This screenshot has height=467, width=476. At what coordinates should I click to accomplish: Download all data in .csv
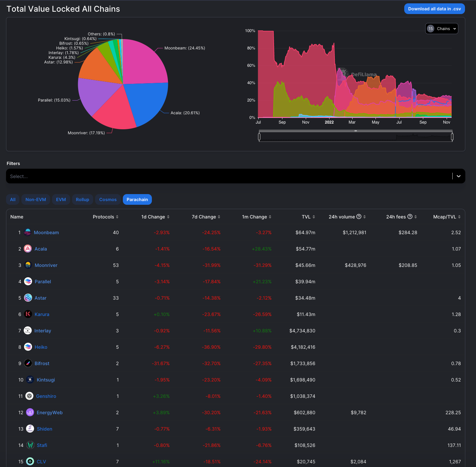pyautogui.click(x=434, y=9)
